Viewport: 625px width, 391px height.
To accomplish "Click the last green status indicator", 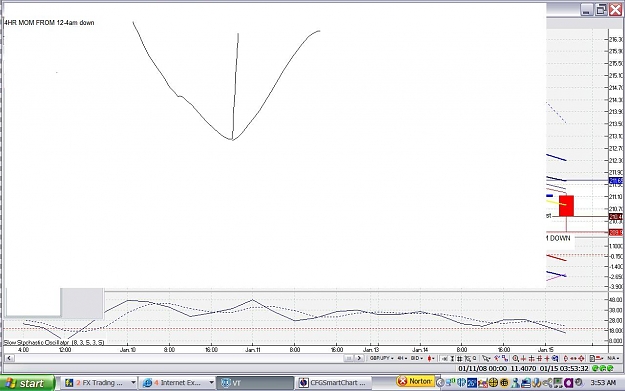I will 610,369.
